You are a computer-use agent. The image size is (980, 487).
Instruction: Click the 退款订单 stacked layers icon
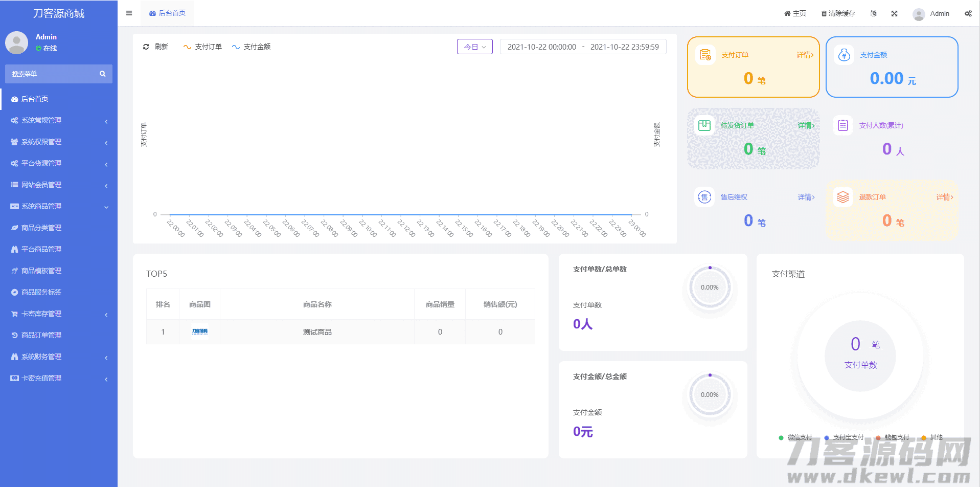click(843, 197)
